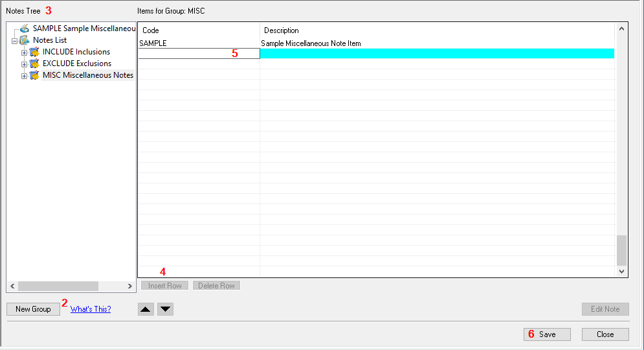Click the Notes List notepad icon
This screenshot has height=350, width=644.
(25, 40)
